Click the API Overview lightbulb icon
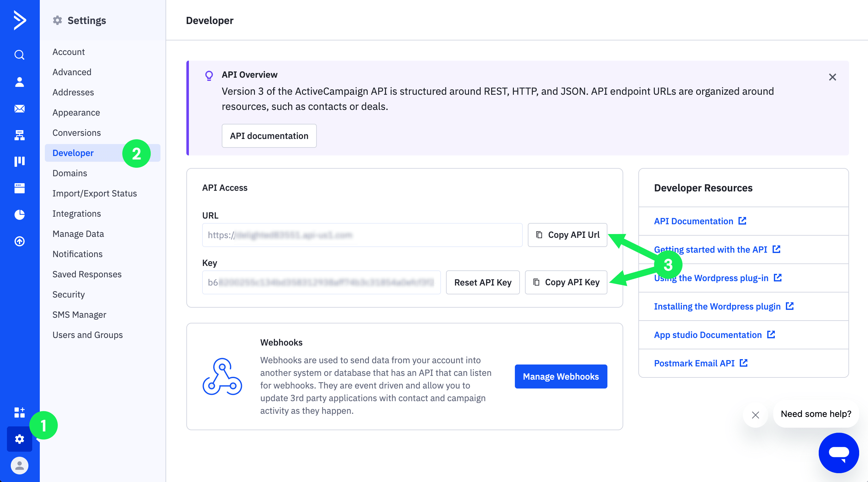This screenshot has width=868, height=482. [209, 75]
